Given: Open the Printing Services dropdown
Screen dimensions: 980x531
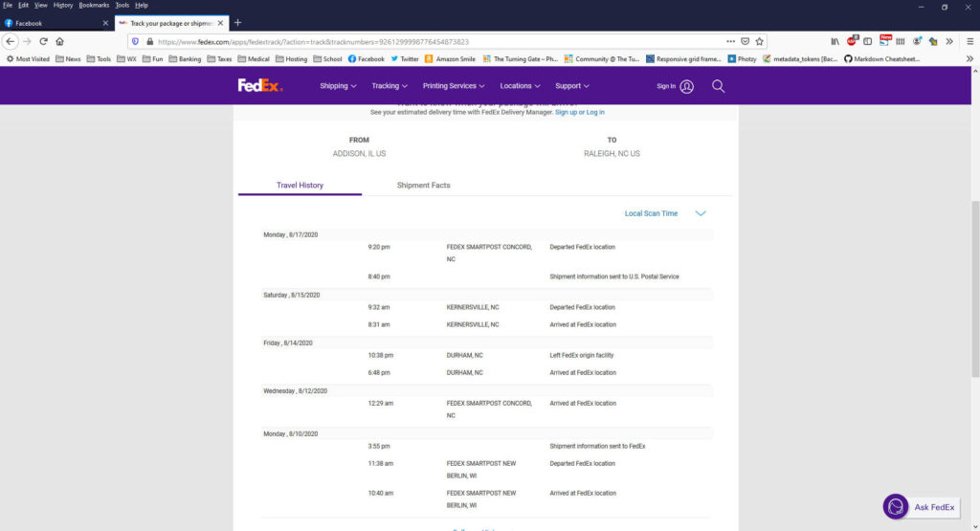Looking at the screenshot, I should [454, 86].
